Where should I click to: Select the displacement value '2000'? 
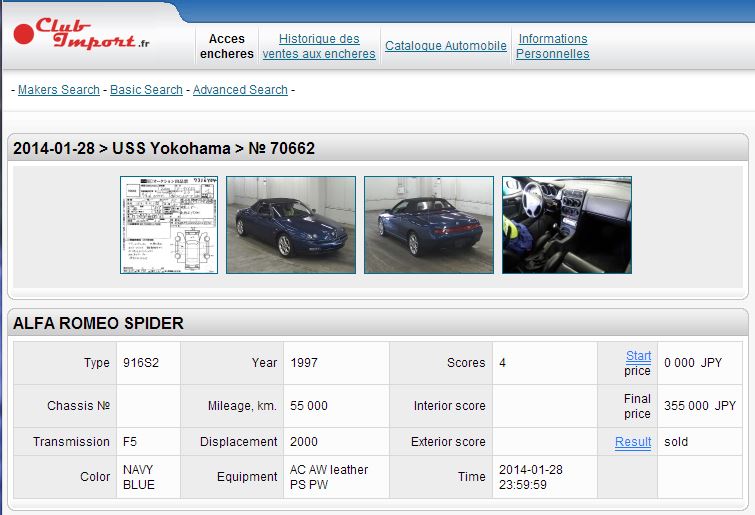pyautogui.click(x=304, y=442)
